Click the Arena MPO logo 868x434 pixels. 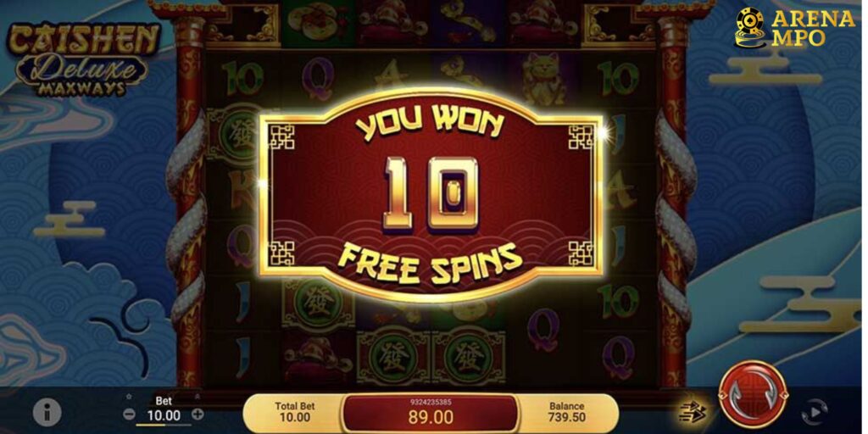tap(793, 28)
